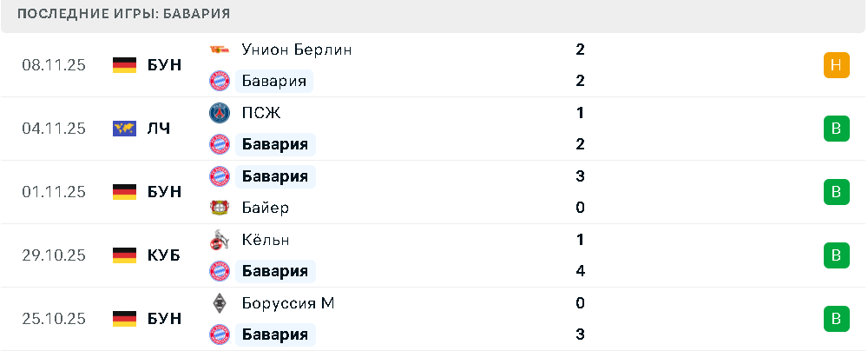Click the Bayer Leverkusen club logo
This screenshot has height=351, width=868.
(x=219, y=208)
